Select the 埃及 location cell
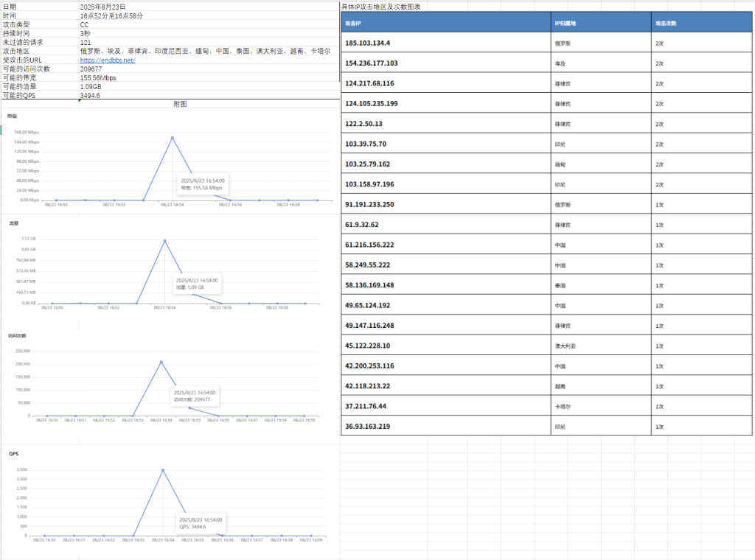This screenshot has height=560, width=755. [x=560, y=63]
